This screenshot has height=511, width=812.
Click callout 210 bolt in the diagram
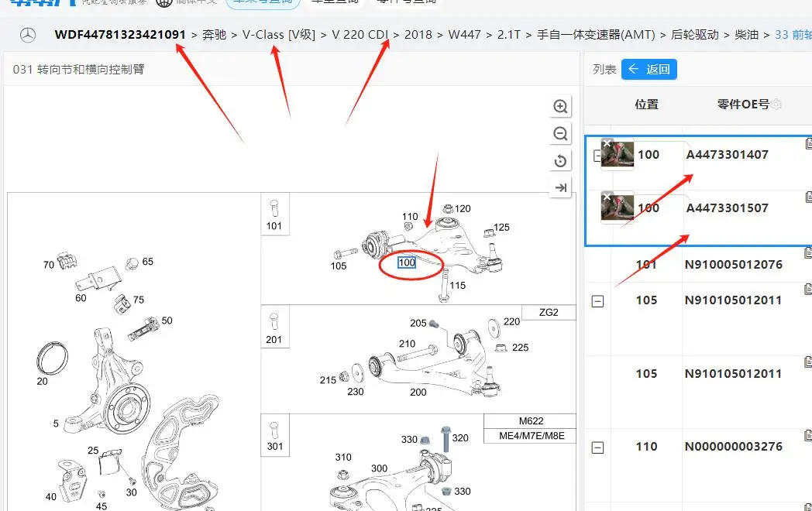coord(407,344)
